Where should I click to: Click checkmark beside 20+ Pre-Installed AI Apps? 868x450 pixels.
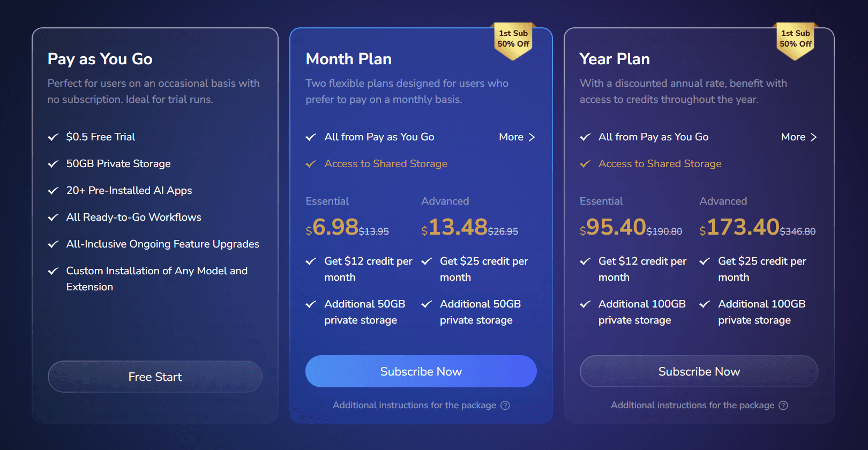pyautogui.click(x=53, y=191)
